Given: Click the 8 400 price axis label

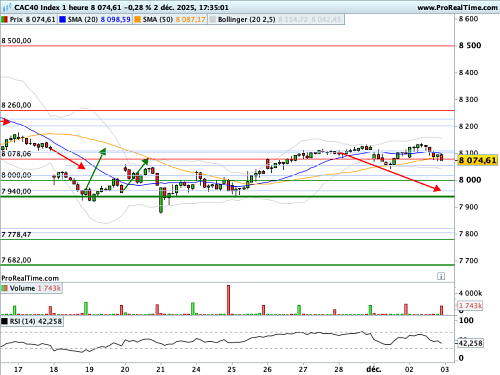Looking at the screenshot, I should (468, 73).
